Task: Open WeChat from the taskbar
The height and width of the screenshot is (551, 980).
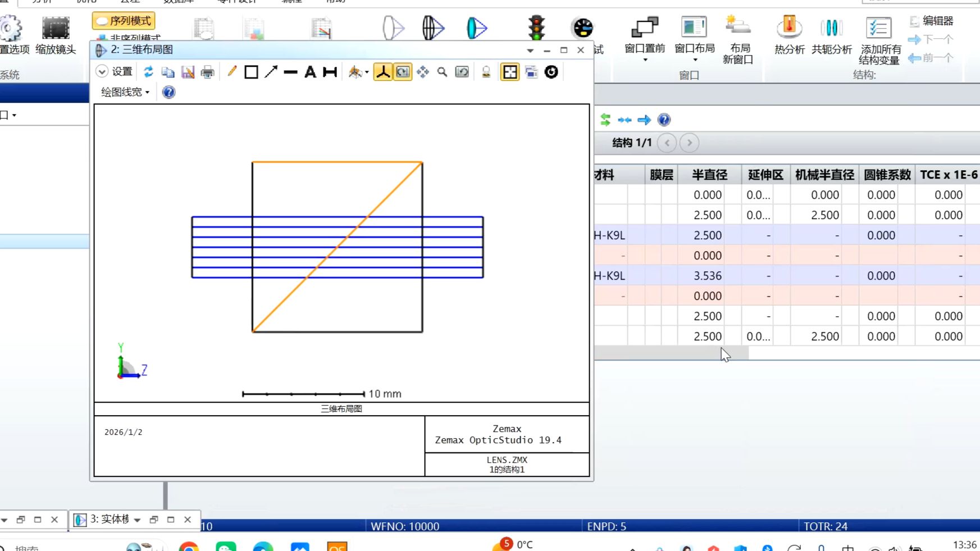Action: 226,547
